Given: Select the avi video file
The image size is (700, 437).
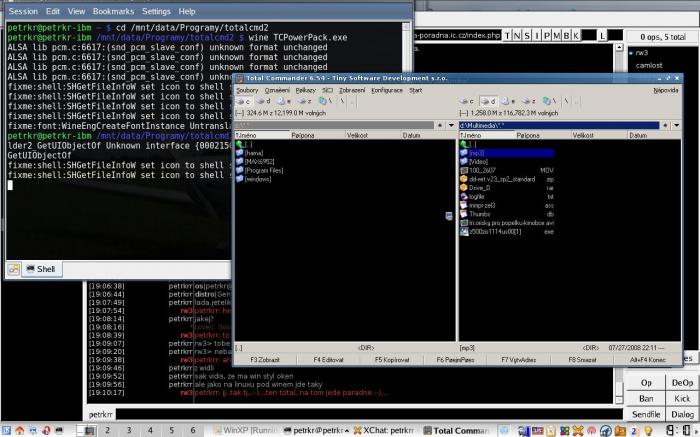Looking at the screenshot, I should tap(507, 223).
